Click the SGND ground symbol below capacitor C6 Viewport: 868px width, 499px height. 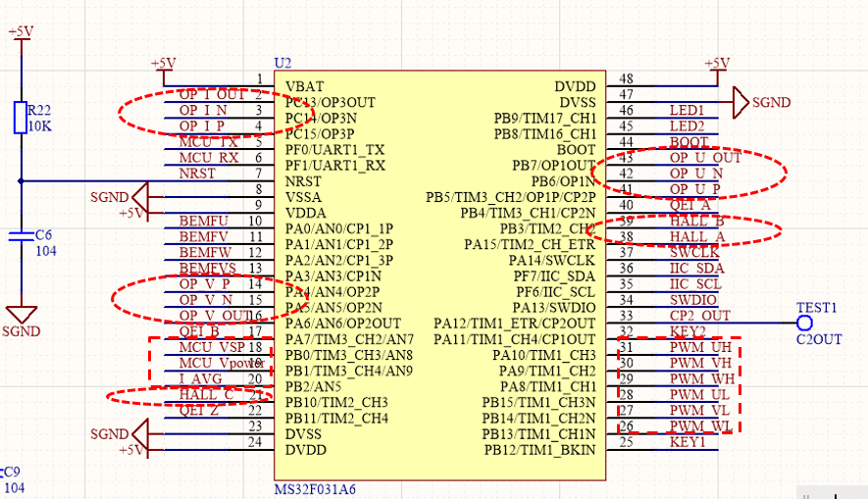21,315
